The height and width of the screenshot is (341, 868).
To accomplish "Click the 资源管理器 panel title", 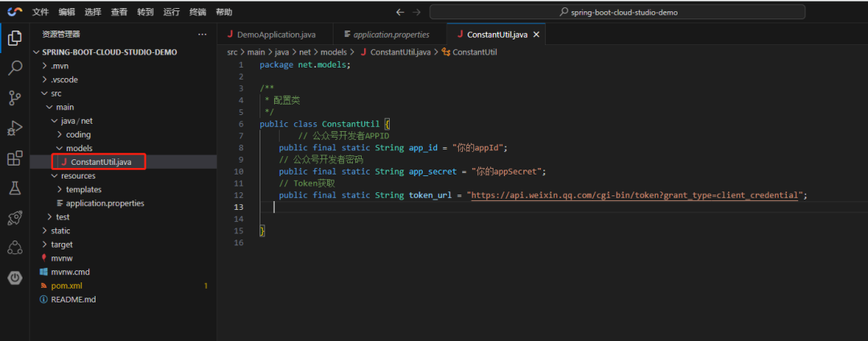I will [61, 35].
